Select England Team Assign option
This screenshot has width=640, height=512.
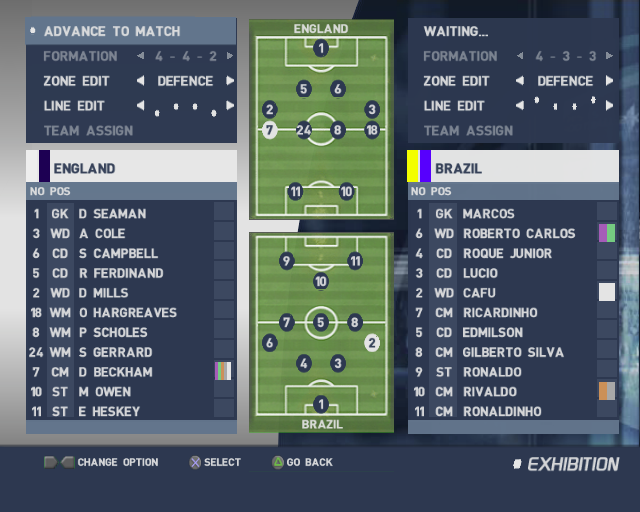pyautogui.click(x=88, y=130)
